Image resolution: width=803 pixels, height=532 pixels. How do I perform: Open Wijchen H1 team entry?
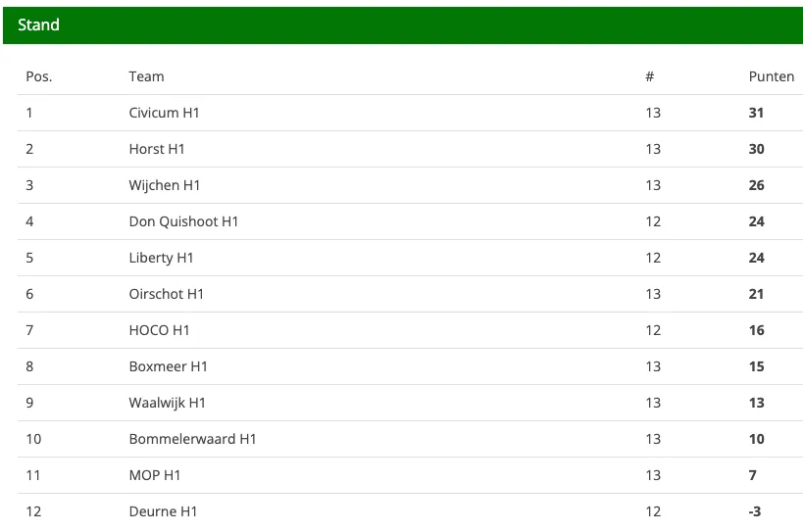click(x=165, y=185)
